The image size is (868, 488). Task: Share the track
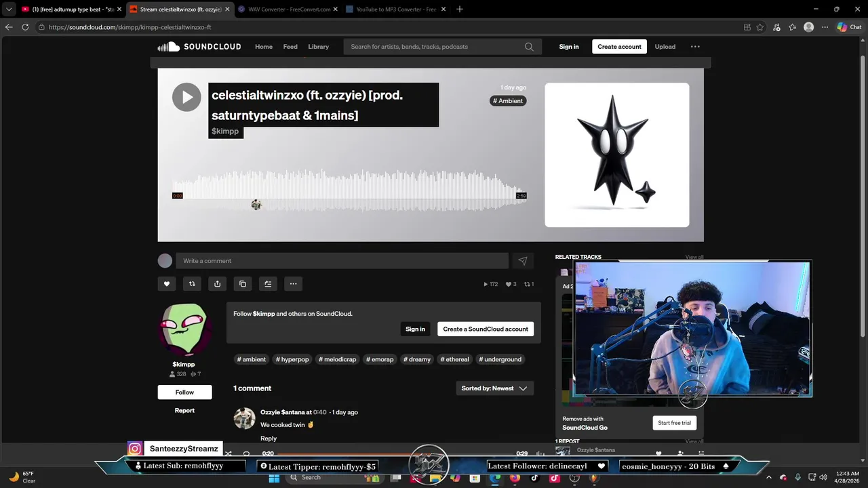point(217,284)
